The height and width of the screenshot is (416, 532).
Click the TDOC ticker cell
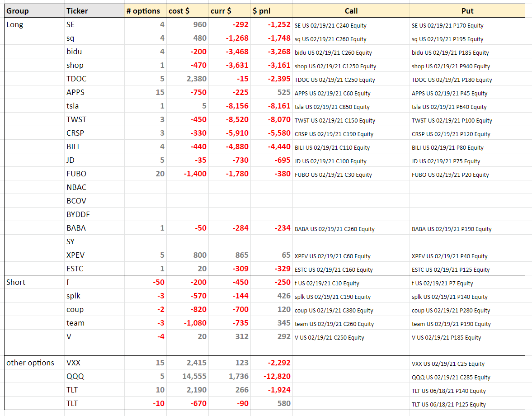[94, 79]
